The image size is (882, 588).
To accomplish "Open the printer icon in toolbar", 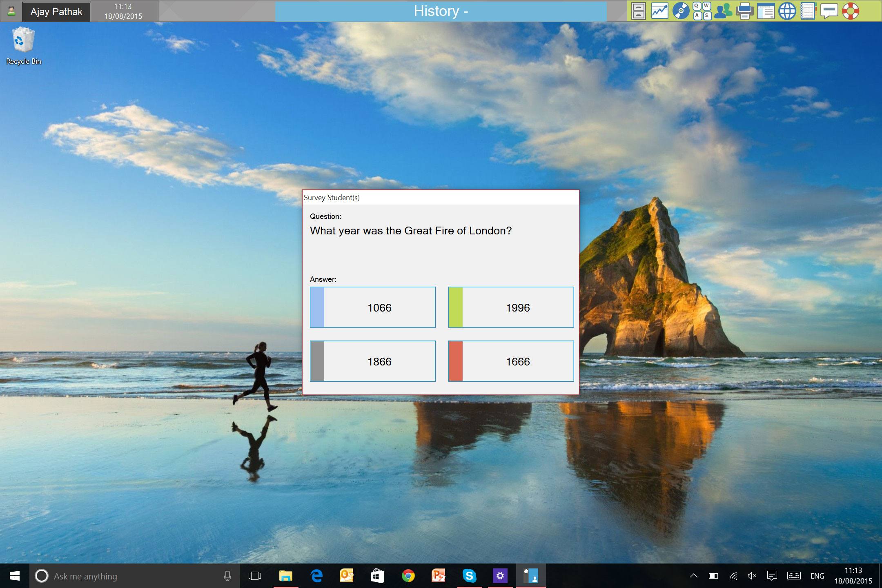I will [744, 11].
